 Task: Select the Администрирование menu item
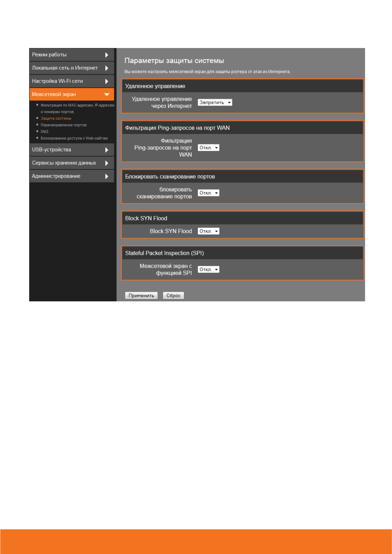(56, 176)
